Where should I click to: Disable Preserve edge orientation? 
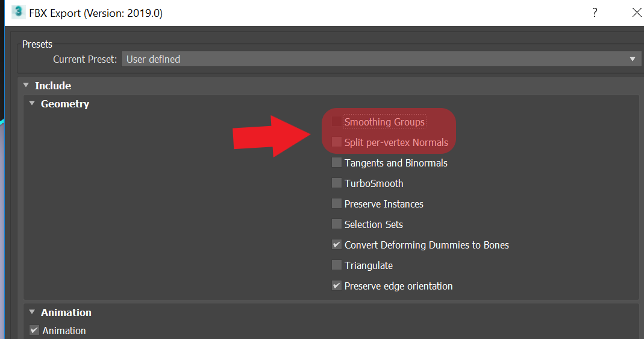[337, 286]
